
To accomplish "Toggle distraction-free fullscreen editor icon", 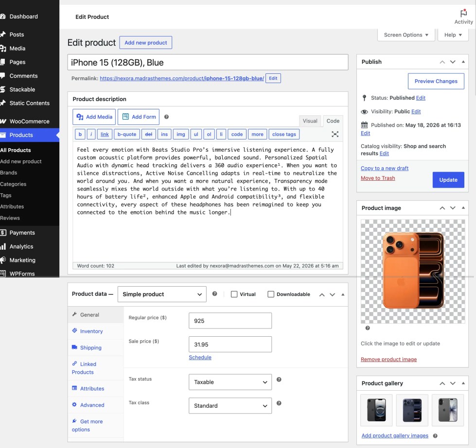I will pos(335,134).
